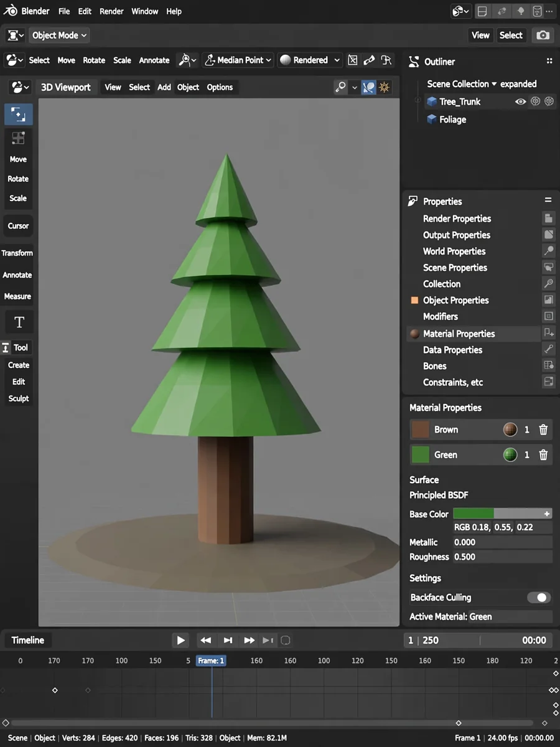Click the Properties editor type icon
560x747 pixels.
[413, 201]
